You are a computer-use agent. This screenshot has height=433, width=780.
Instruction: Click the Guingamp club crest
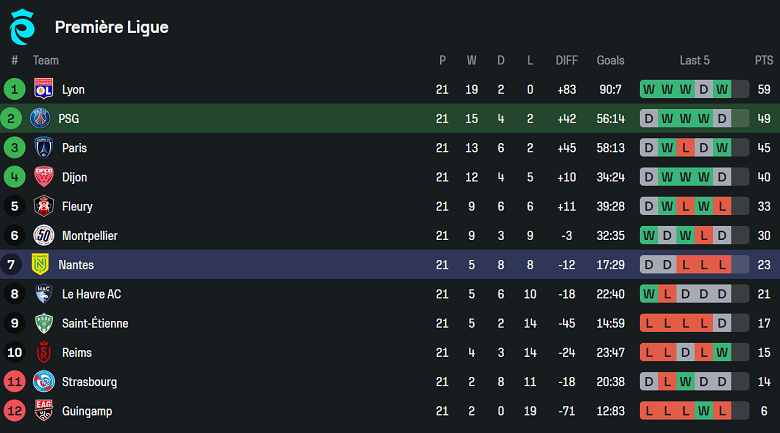click(43, 411)
